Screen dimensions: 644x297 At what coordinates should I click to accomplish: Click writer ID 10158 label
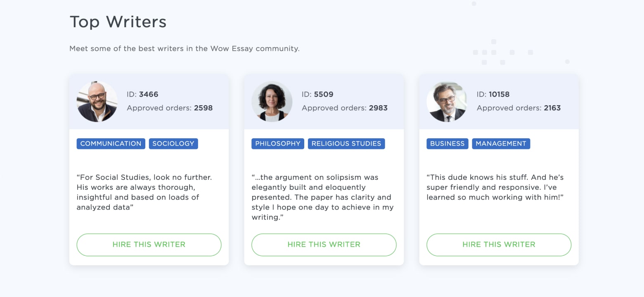(493, 94)
